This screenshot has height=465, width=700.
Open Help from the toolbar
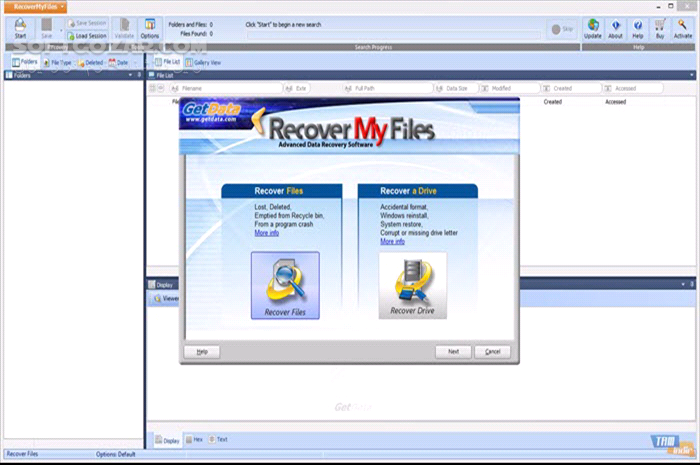(x=638, y=29)
